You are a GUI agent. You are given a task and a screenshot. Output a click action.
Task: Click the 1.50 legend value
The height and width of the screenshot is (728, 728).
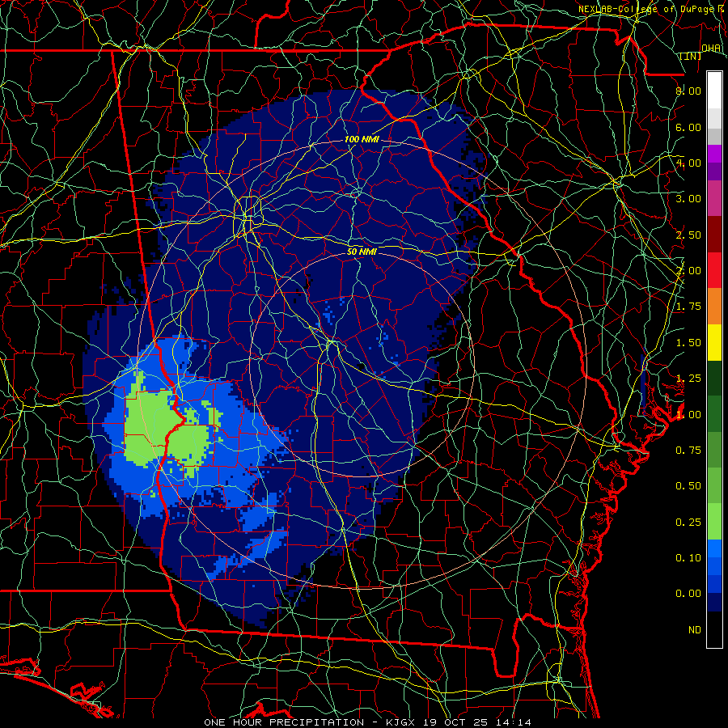(688, 343)
